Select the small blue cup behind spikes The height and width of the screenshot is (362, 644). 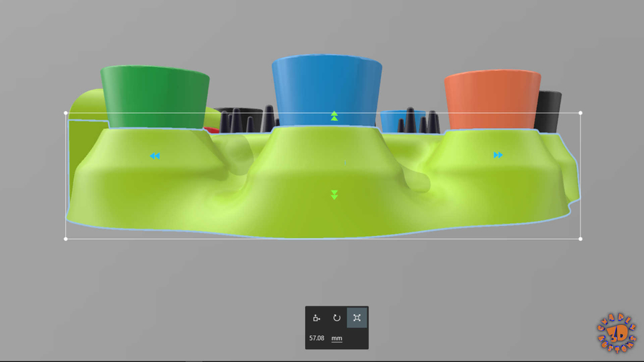tap(390, 121)
